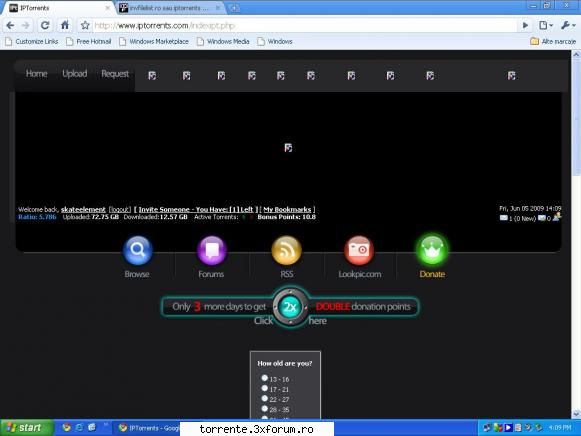Open the Free Hotmail bookmark

[x=89, y=41]
